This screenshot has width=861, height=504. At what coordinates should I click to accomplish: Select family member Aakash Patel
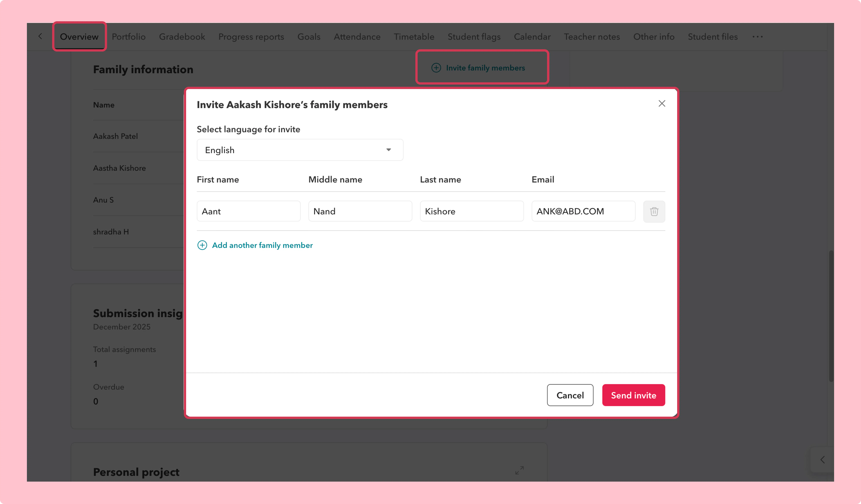click(115, 136)
